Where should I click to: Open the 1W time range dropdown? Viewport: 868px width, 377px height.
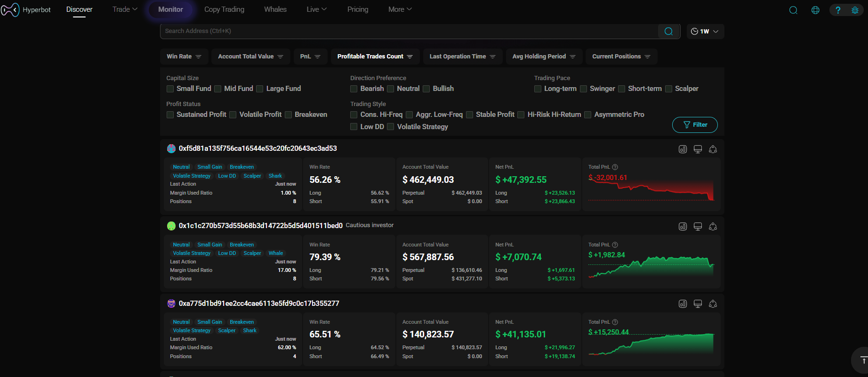[x=705, y=32]
